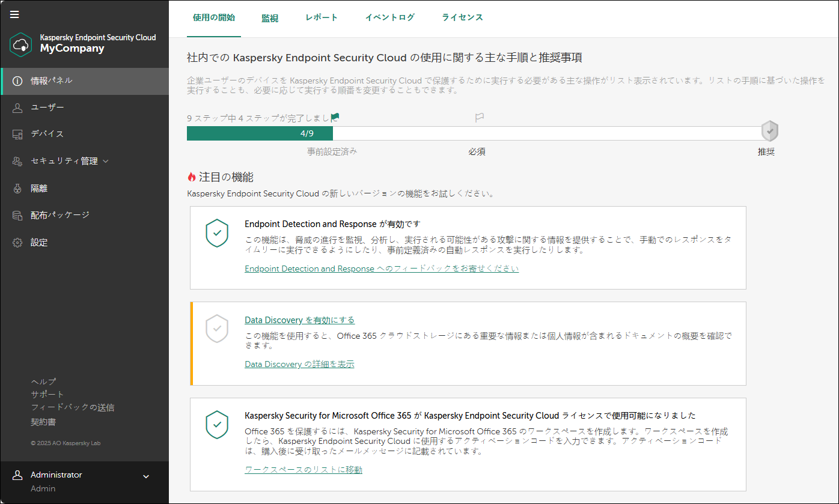839x504 pixels.
Task: Open the イベントログ tab
Action: [x=389, y=17]
